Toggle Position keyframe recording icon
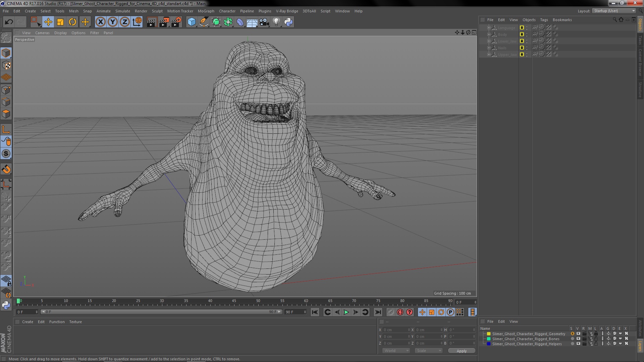644x362 pixels. click(x=422, y=312)
